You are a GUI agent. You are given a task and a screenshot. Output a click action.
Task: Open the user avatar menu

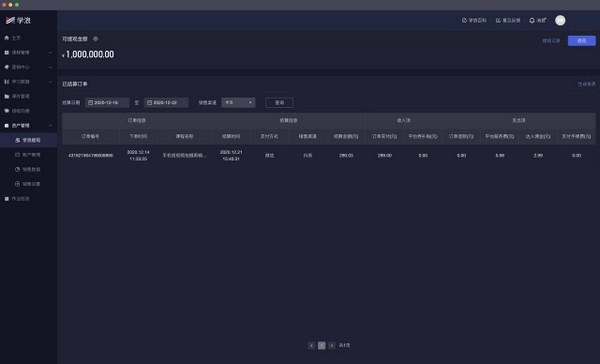pyautogui.click(x=560, y=21)
